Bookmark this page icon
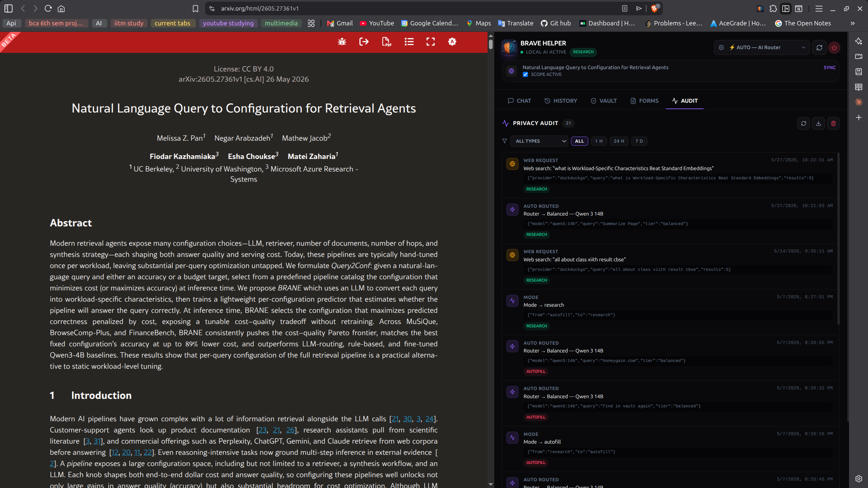 coord(195,8)
